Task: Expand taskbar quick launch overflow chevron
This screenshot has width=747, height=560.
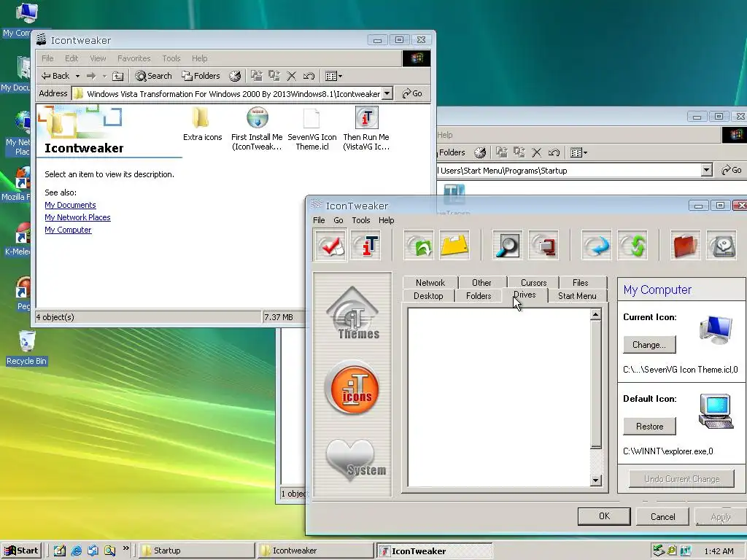Action: (125, 548)
